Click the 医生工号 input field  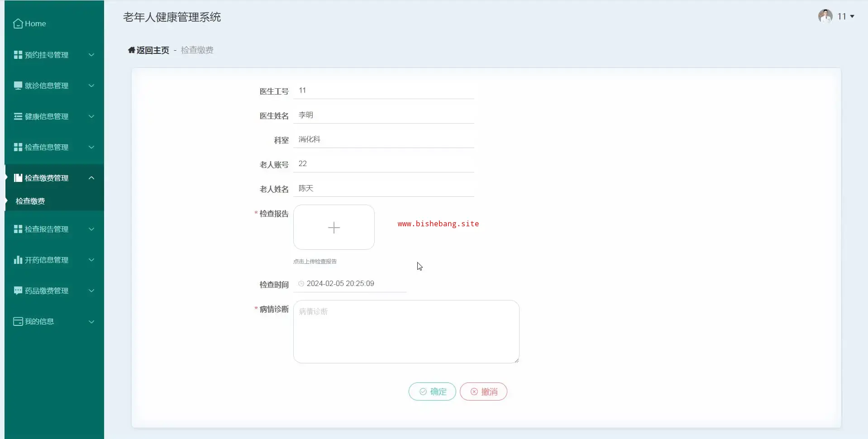(384, 91)
